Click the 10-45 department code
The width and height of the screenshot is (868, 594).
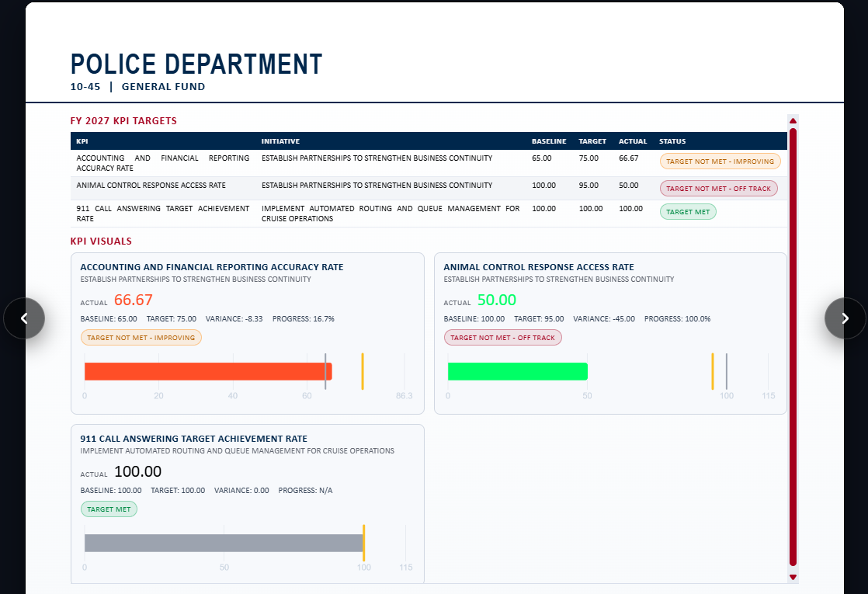coord(85,86)
